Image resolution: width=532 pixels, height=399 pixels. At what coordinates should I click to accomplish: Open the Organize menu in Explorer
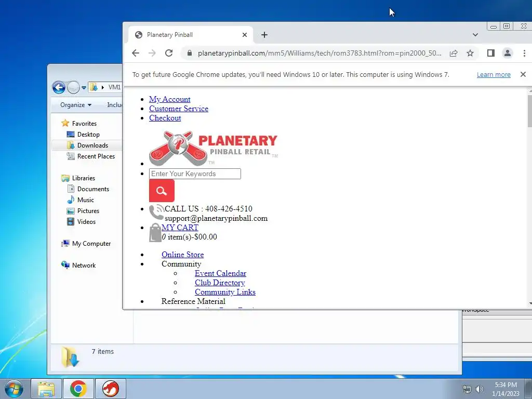pyautogui.click(x=76, y=105)
